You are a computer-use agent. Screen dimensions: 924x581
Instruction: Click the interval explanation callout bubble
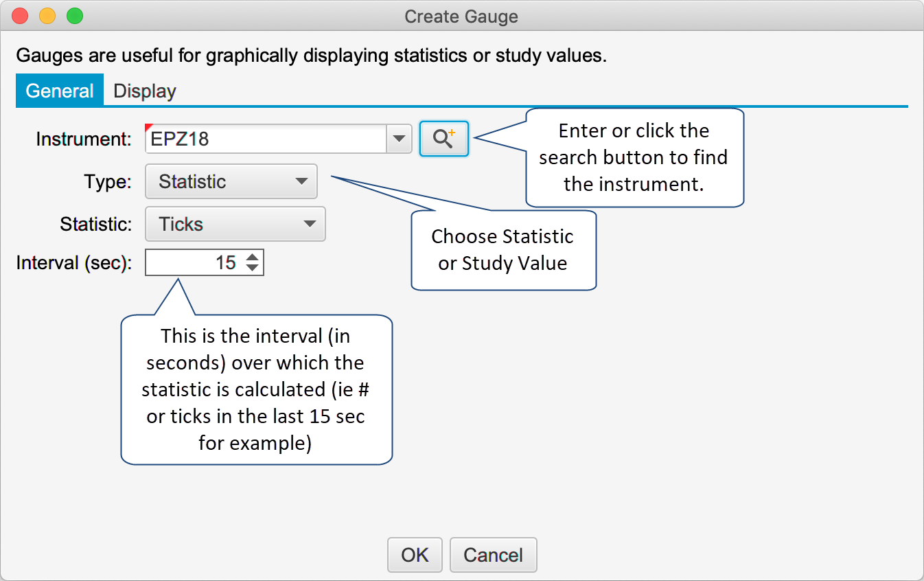click(x=256, y=389)
